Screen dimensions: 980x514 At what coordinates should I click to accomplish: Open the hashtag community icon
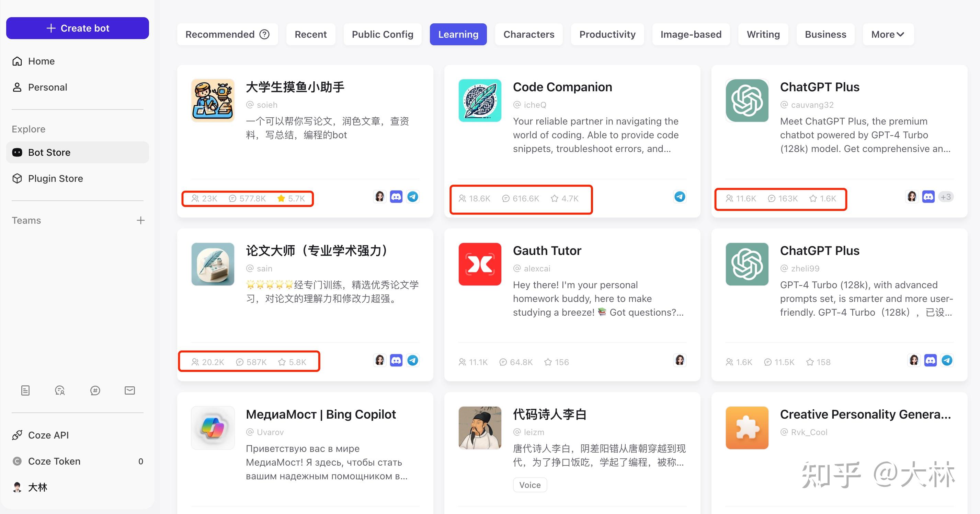pyautogui.click(x=95, y=390)
